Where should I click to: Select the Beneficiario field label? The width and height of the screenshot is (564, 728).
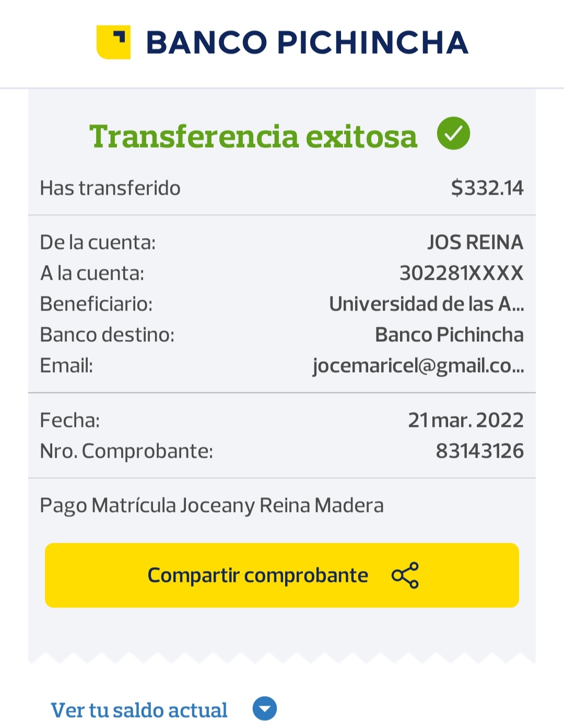[96, 304]
